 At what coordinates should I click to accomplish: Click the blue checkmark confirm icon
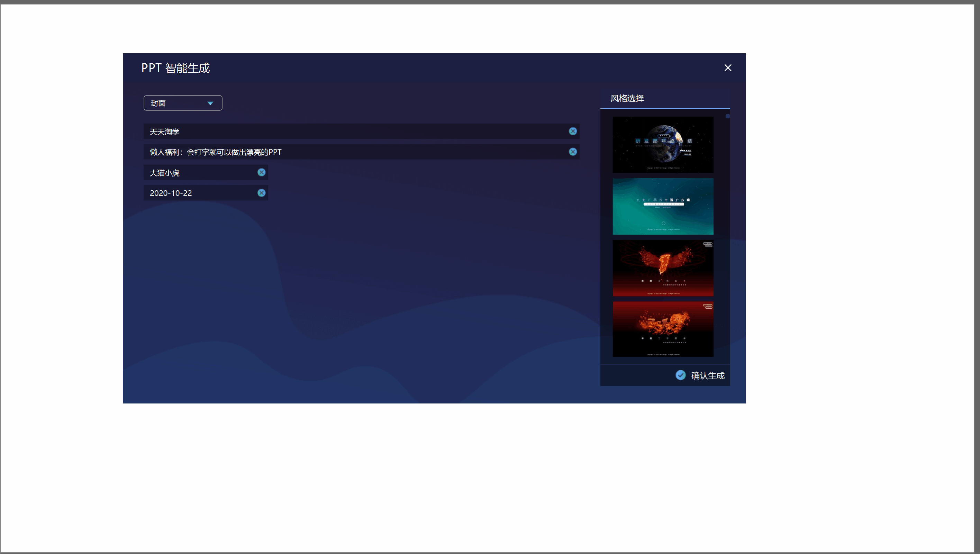click(x=680, y=375)
